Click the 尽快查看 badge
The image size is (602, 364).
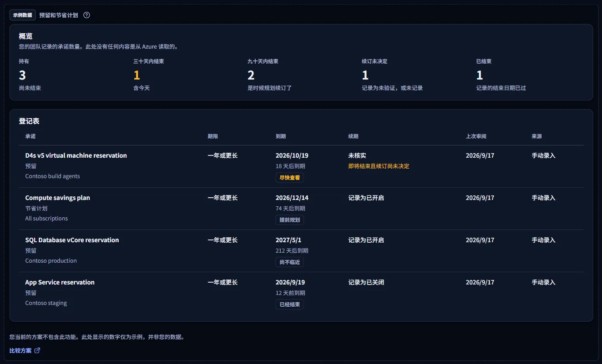coord(289,178)
